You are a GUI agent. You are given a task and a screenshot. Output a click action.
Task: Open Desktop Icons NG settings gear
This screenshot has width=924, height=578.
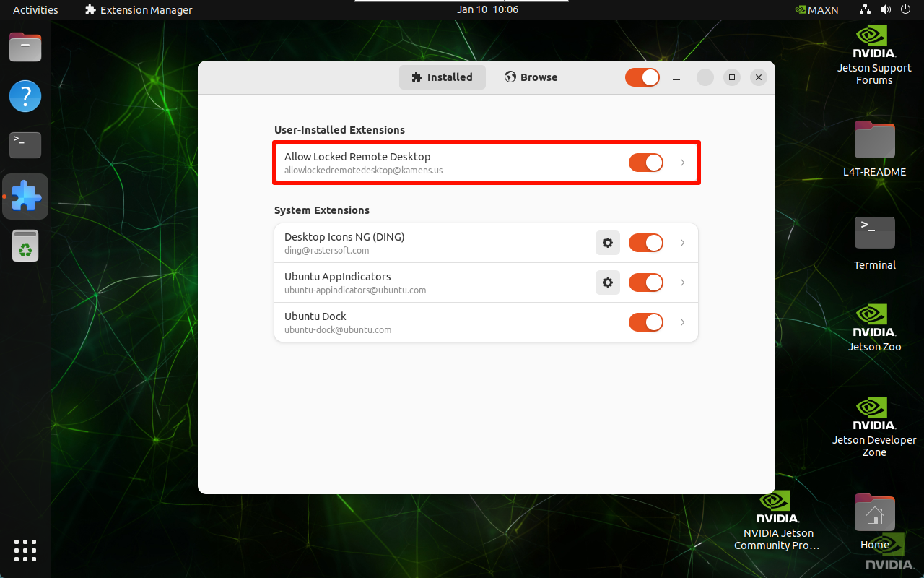[x=607, y=243]
